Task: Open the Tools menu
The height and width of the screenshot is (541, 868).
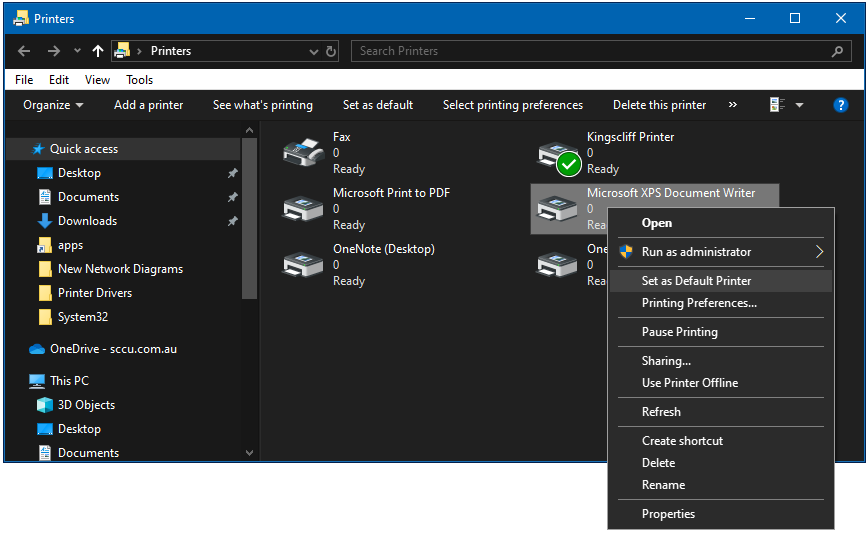Action: point(140,80)
